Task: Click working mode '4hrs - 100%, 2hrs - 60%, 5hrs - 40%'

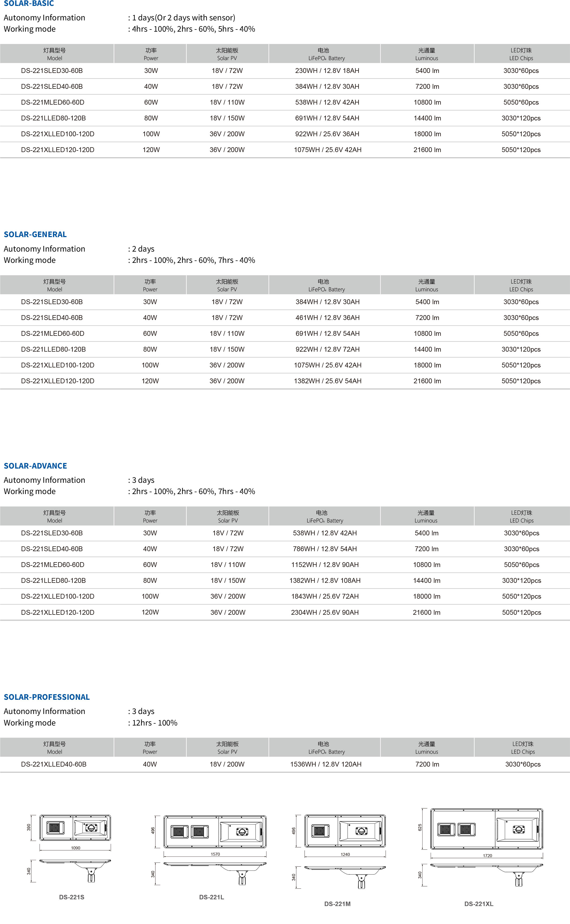Action: [193, 29]
